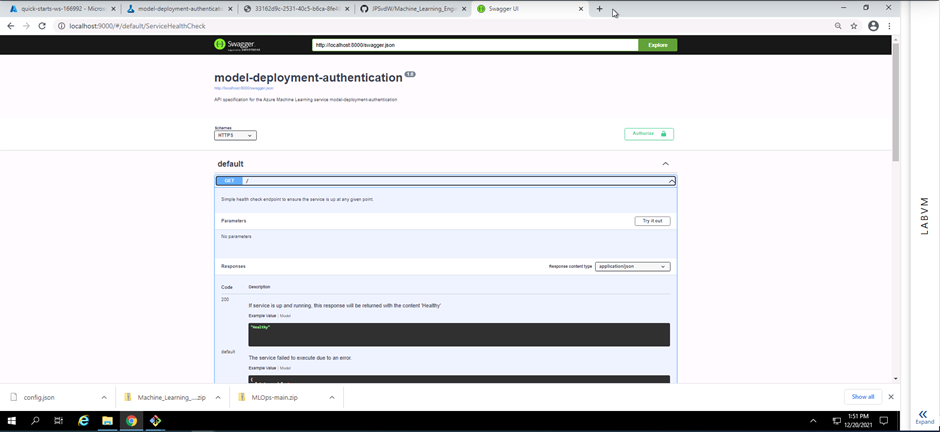This screenshot has height=432, width=940.
Task: Click the browser forward arrow
Action: tap(26, 26)
